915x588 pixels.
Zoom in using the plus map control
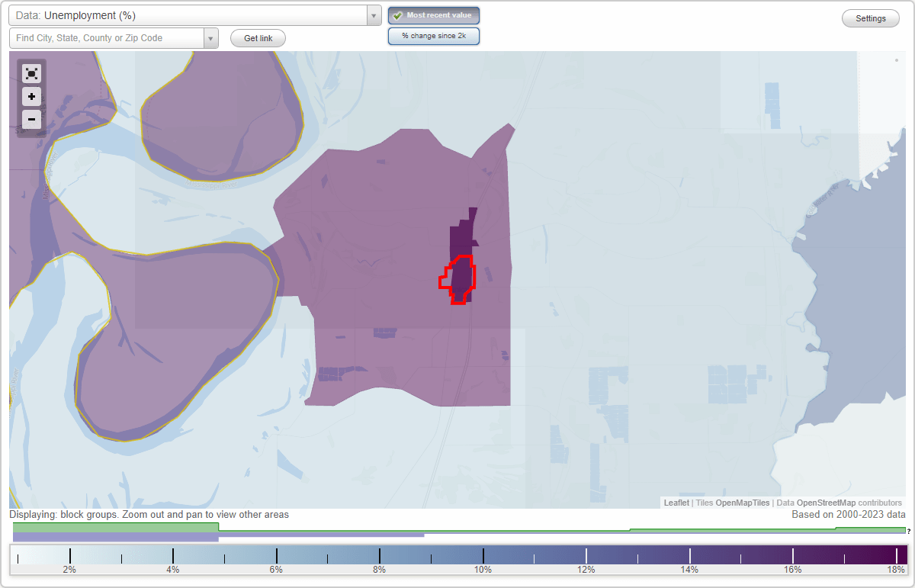31,96
